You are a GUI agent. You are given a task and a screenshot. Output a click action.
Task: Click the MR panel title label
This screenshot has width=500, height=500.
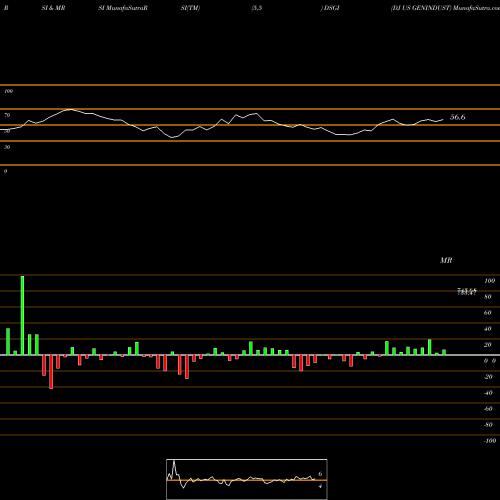pos(446,260)
